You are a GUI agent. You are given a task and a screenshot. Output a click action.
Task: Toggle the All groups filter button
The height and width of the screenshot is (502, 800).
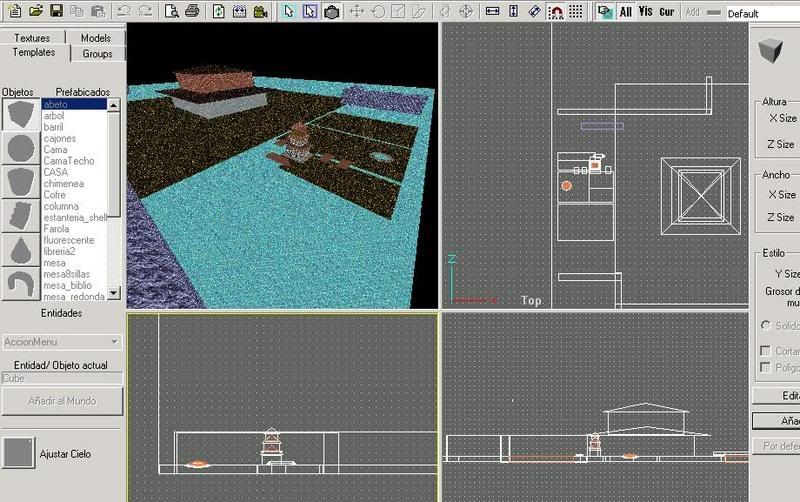[x=625, y=12]
